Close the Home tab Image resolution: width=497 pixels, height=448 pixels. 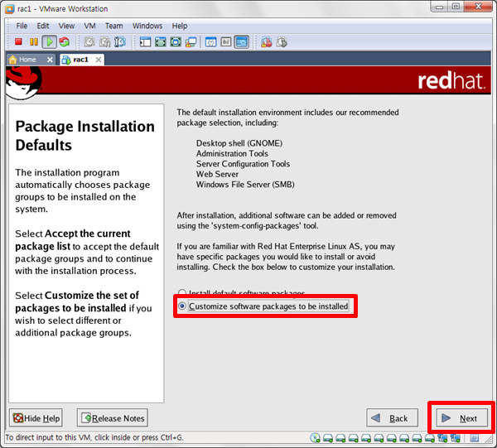click(x=50, y=60)
